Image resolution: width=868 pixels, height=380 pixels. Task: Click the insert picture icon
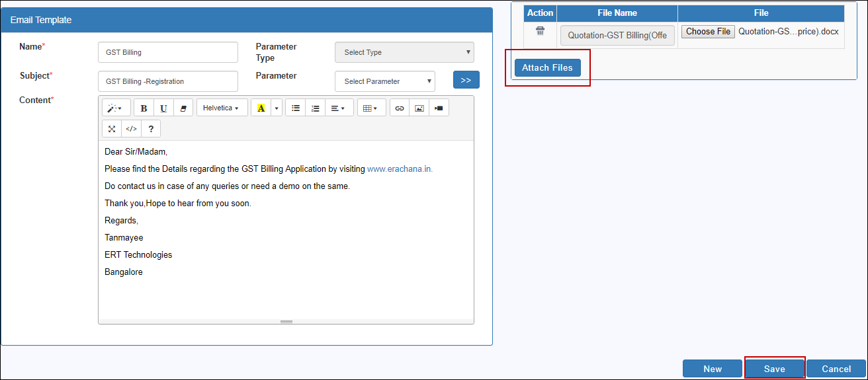click(419, 108)
